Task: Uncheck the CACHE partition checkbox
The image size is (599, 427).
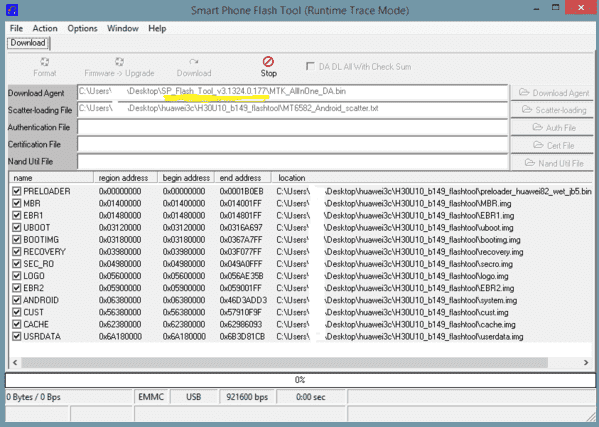Action: click(16, 324)
